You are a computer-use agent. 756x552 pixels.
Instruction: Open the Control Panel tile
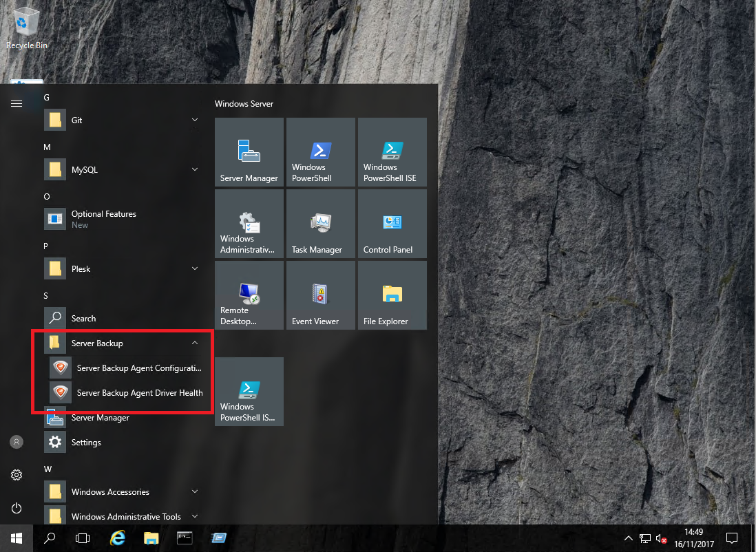tap(392, 224)
